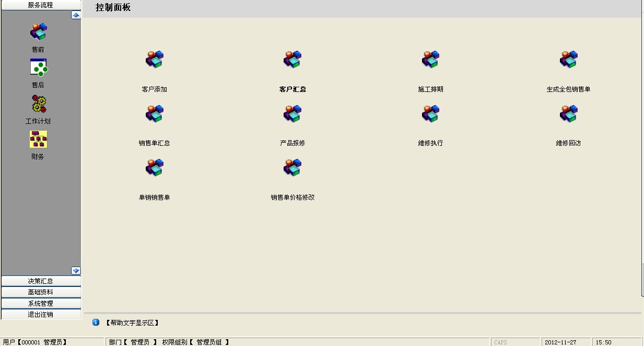The height and width of the screenshot is (346, 644).
Task: Click the 15:50 time in status bar
Action: point(604,342)
